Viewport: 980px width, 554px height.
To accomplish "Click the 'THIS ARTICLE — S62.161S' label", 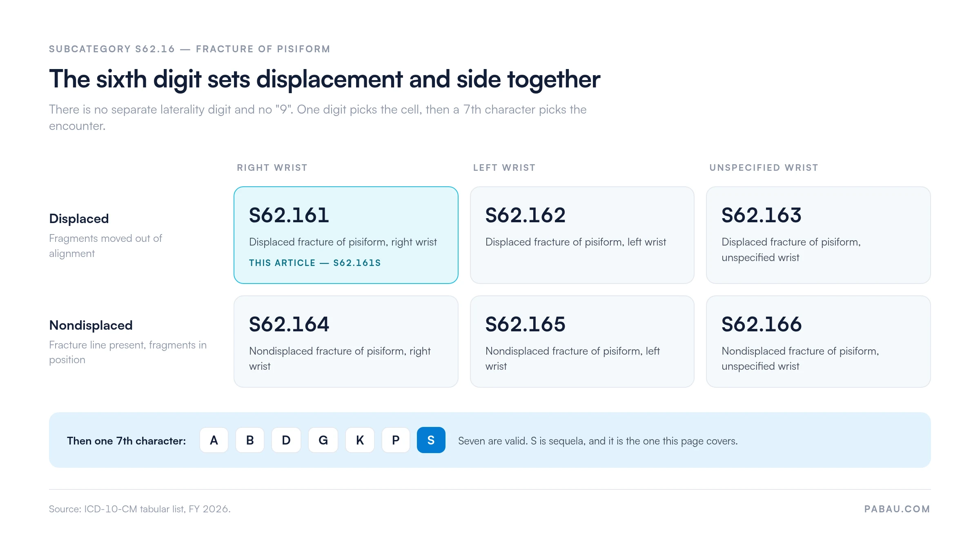I will 315,263.
